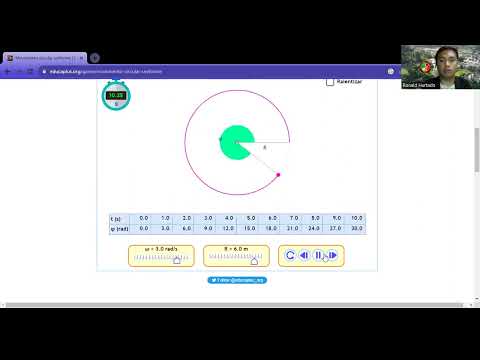480x360 pixels.
Task: Open the Twitter follow button below simulation
Action: (237, 280)
